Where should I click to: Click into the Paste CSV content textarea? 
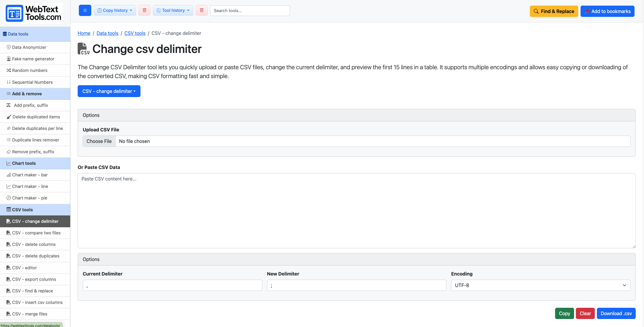357,211
